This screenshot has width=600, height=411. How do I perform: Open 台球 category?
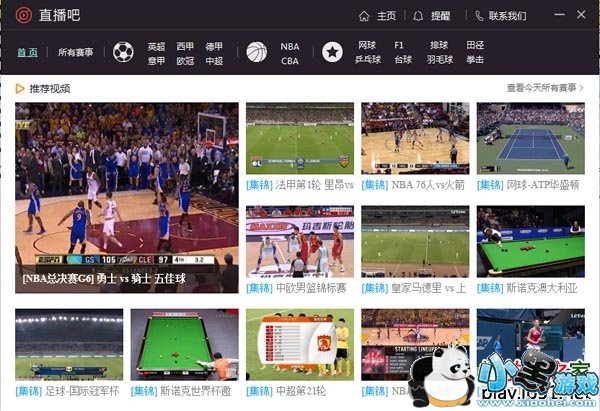pos(403,59)
